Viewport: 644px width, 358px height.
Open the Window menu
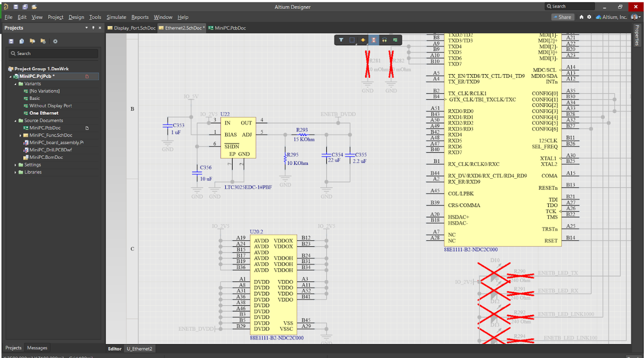tap(163, 17)
